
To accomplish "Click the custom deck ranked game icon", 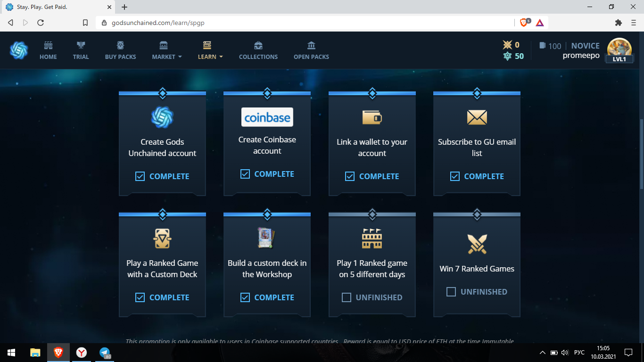I will (162, 239).
